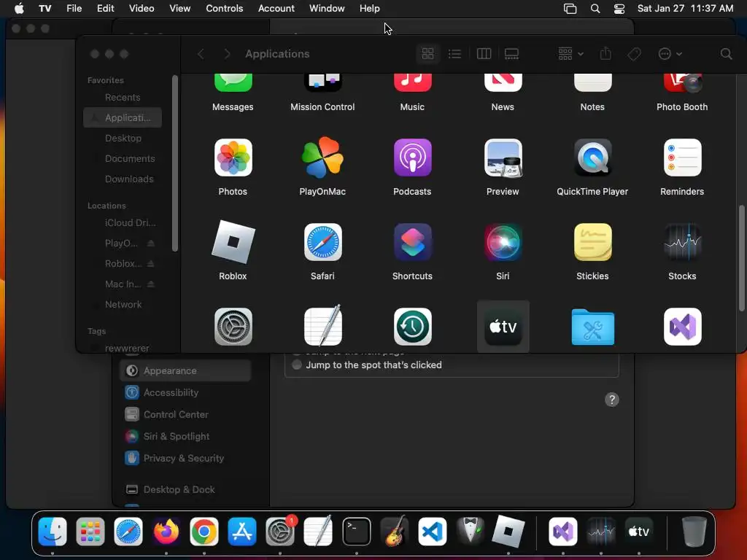The width and height of the screenshot is (747, 560).
Task: Open the Controls menu
Action: (x=225, y=9)
